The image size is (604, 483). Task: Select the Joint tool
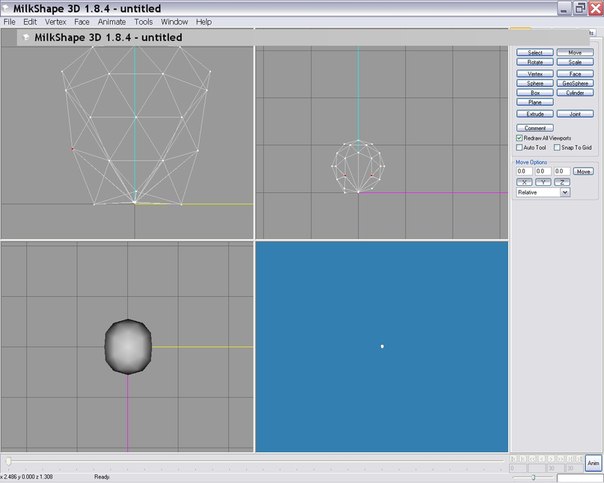tap(575, 114)
